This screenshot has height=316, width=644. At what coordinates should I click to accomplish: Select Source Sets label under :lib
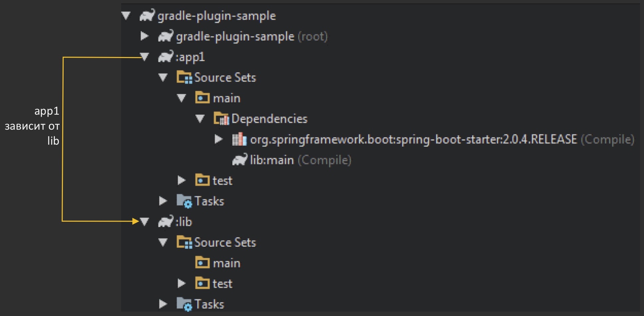point(225,242)
